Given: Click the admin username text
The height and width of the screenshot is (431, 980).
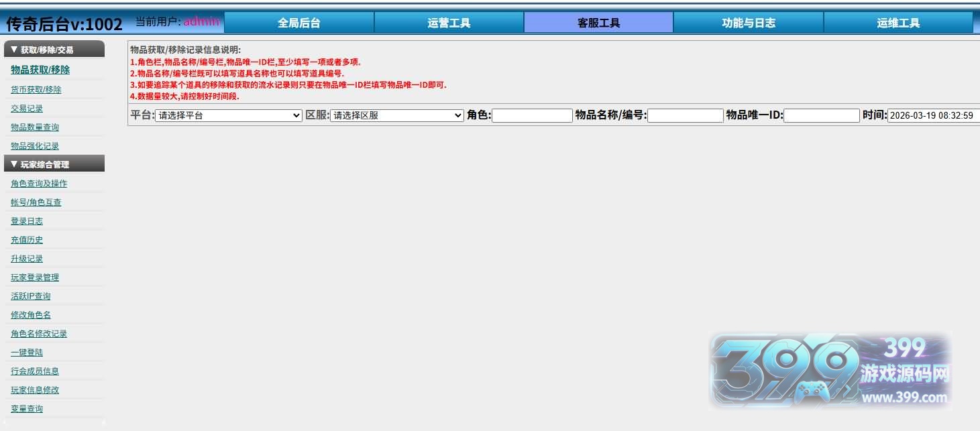Looking at the screenshot, I should (x=201, y=21).
